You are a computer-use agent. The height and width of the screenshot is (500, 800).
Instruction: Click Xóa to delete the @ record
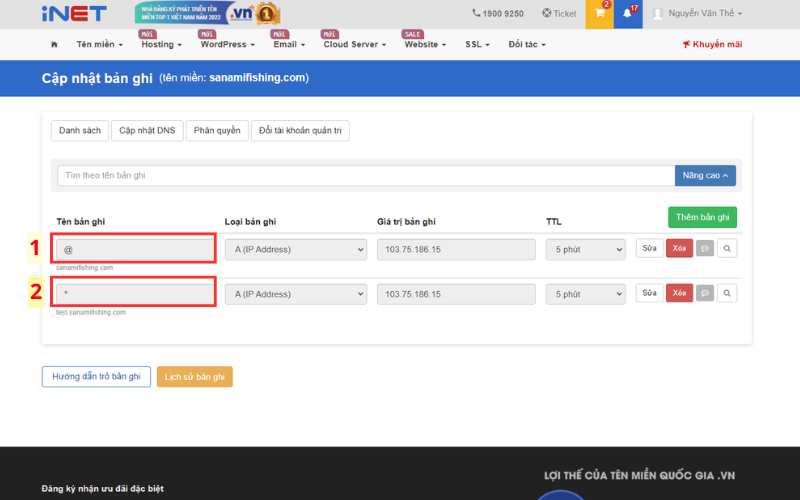[x=679, y=248]
